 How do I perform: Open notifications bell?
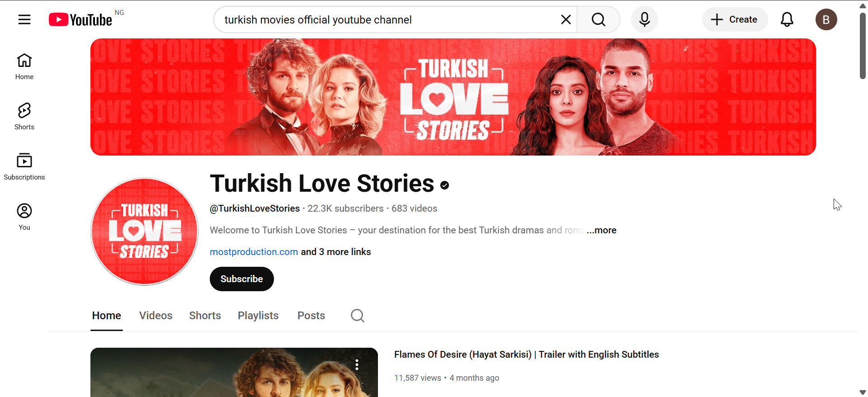tap(787, 19)
